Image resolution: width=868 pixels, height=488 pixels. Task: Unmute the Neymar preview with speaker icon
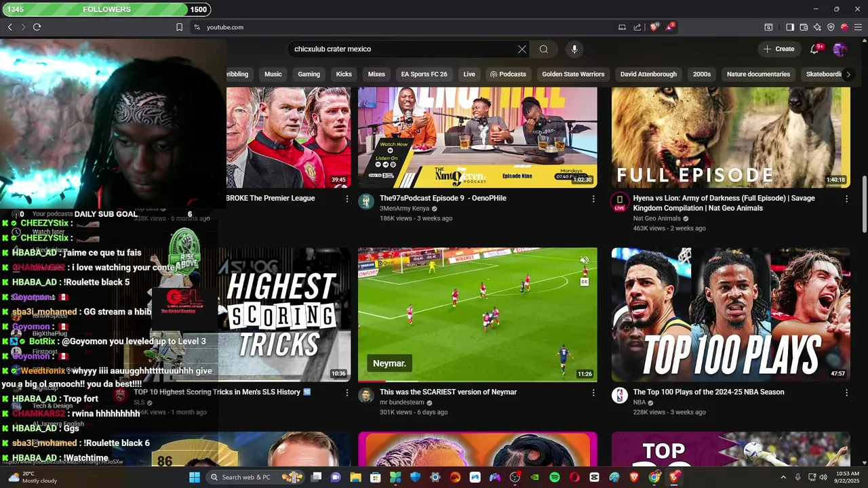[585, 260]
